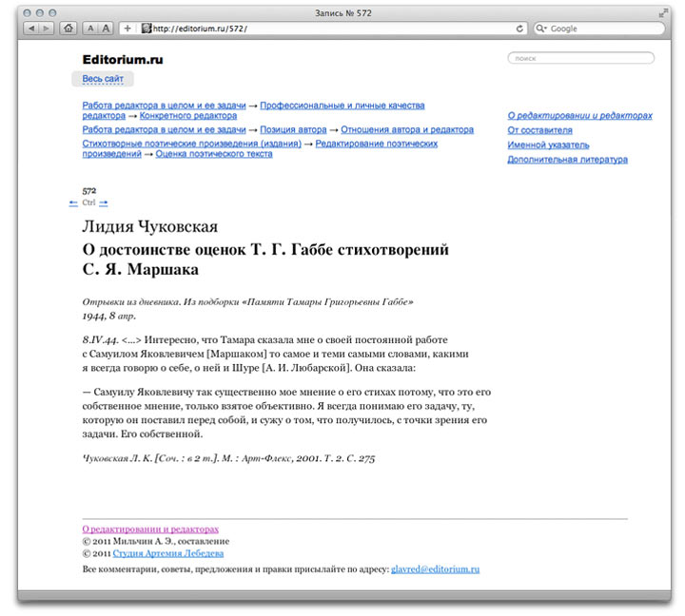Screen dimensions: 685x616
Task: Open the Весь сайт section tab
Action: pyautogui.click(x=103, y=79)
